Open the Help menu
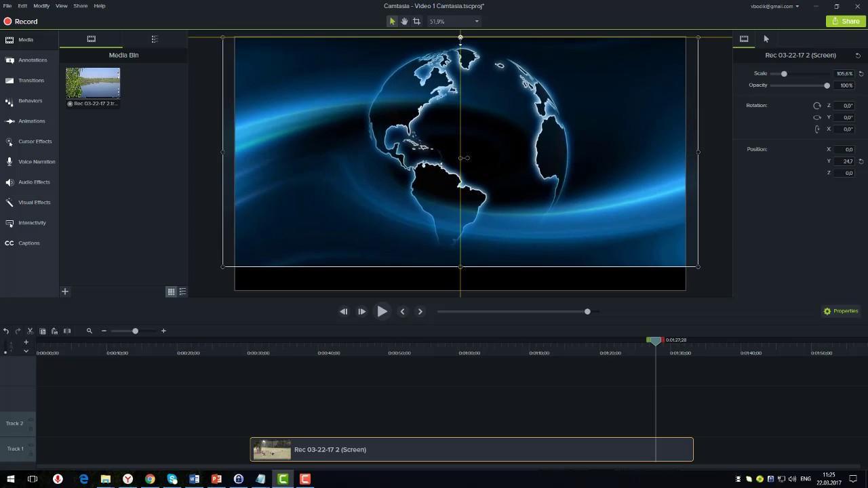 click(99, 6)
